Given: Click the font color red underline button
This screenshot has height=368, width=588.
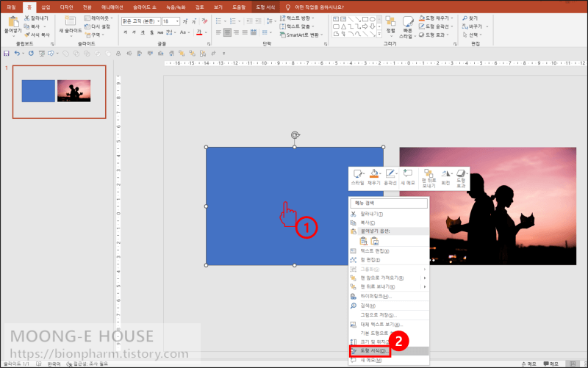Looking at the screenshot, I should tap(199, 32).
